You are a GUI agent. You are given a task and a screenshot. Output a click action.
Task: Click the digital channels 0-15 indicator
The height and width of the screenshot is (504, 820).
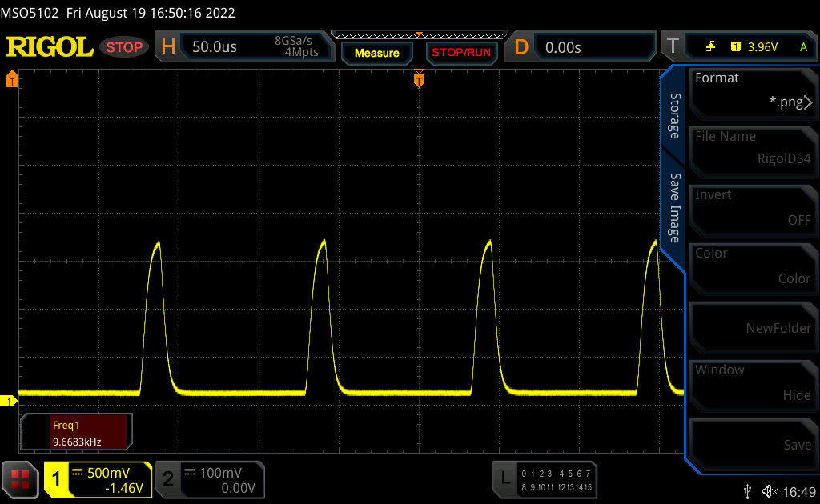pyautogui.click(x=557, y=480)
